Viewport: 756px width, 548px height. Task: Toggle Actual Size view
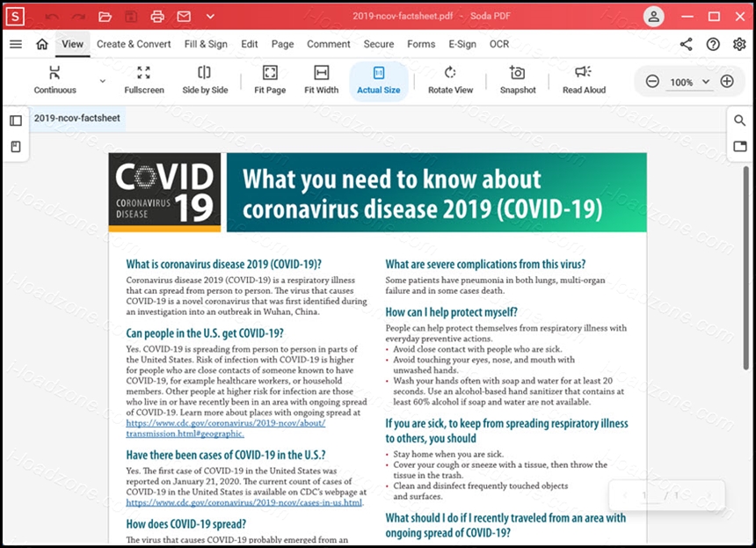click(379, 81)
